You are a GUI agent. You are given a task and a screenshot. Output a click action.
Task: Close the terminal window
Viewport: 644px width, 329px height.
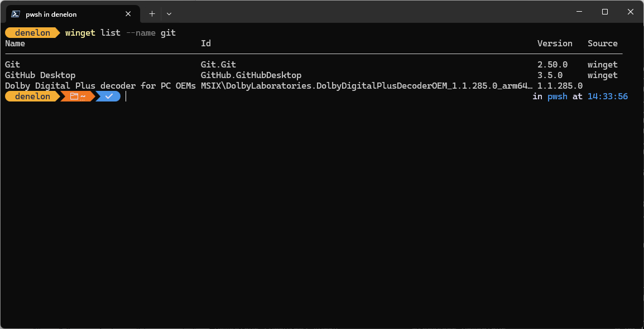tap(631, 12)
